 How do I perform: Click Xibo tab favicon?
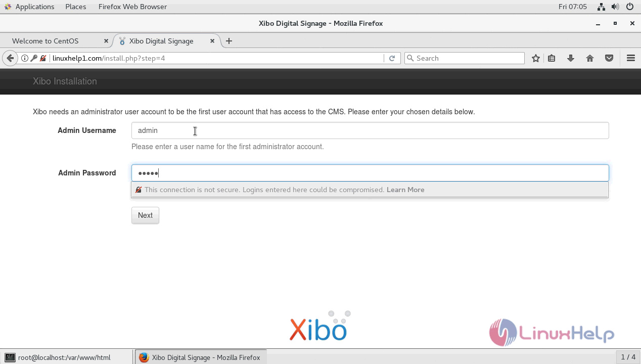pos(122,41)
